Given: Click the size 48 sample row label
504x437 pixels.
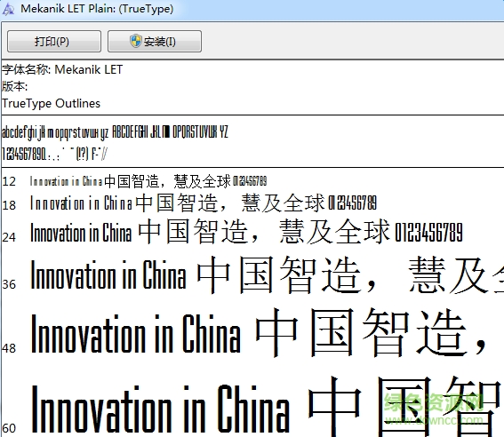Looking at the screenshot, I should coord(9,348).
